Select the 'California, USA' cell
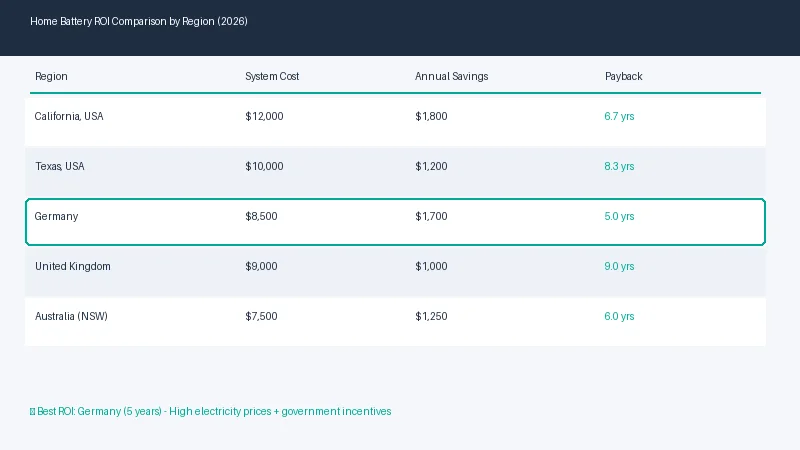The image size is (800, 450). (69, 116)
